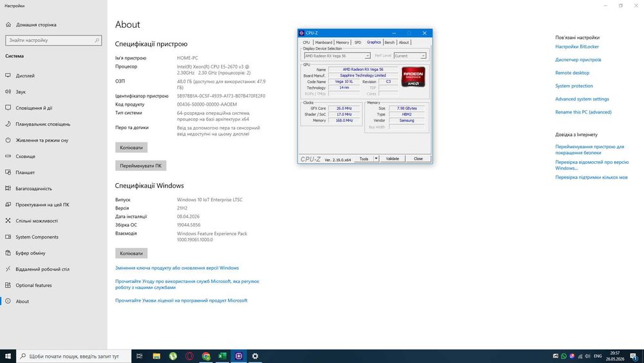Open Перевірка підтримки кількох мов link
Viewport: 644px width, 363px height.
[591, 177]
